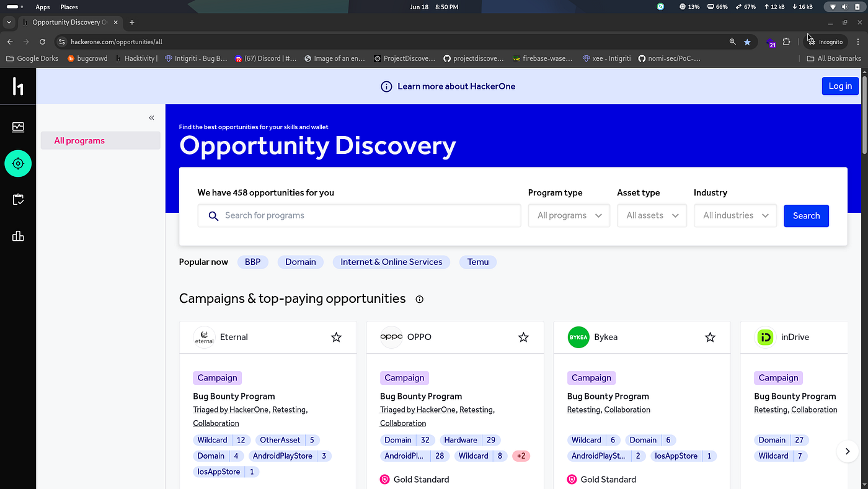Click the Search button

tap(806, 215)
